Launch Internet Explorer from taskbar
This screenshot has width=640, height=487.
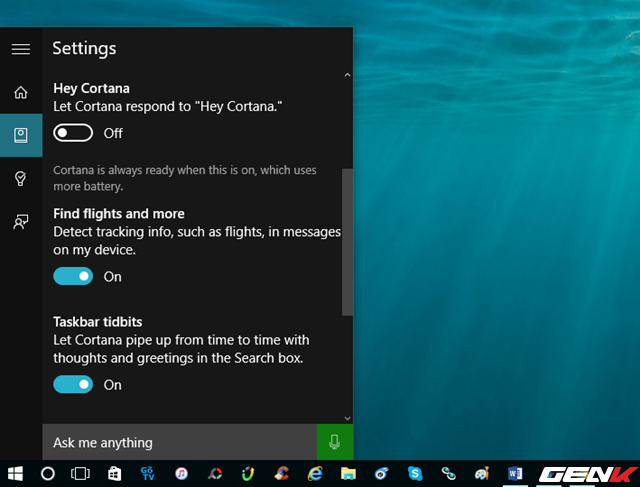315,474
